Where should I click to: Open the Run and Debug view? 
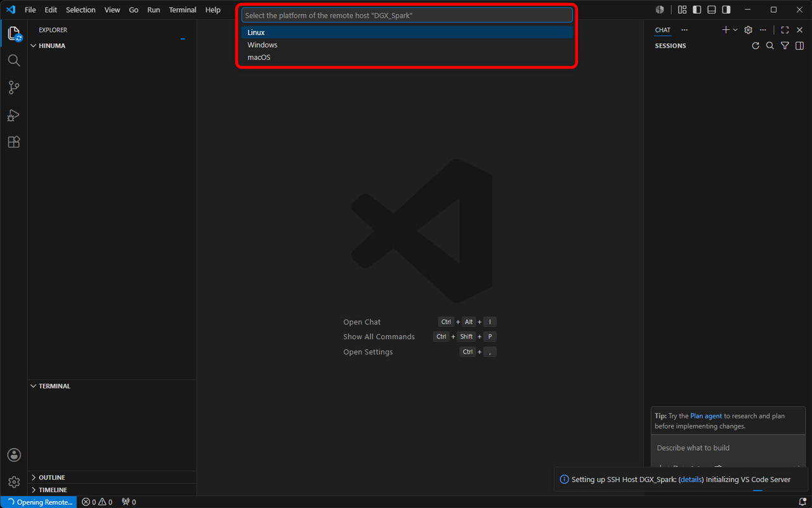click(x=14, y=115)
